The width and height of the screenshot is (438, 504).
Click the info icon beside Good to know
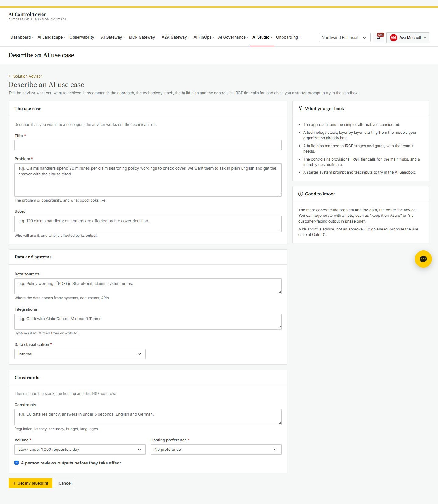[x=301, y=194]
